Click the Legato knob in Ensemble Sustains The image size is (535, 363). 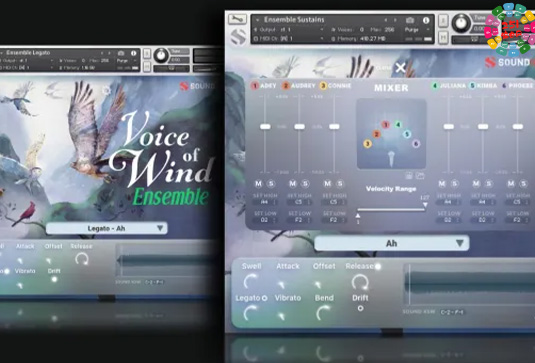(251, 313)
